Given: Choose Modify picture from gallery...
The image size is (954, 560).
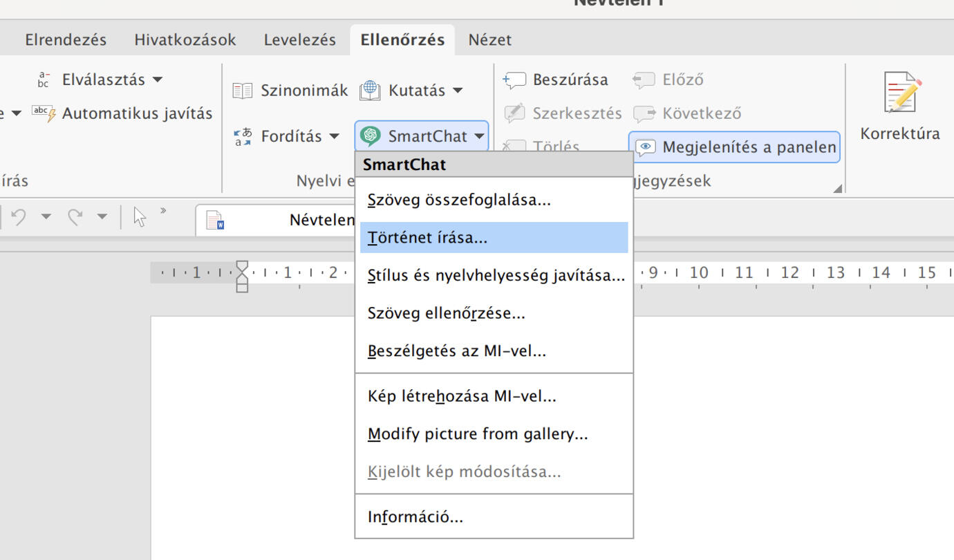Looking at the screenshot, I should coord(494,434).
